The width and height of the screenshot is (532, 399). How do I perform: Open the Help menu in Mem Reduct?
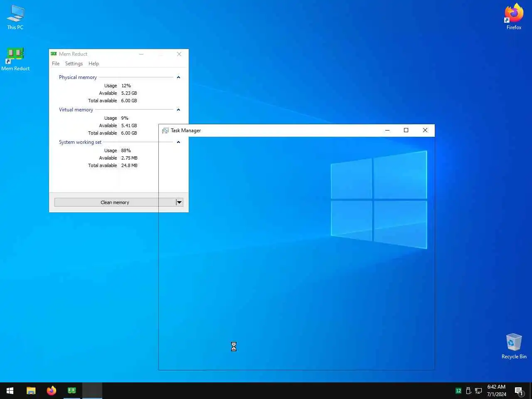[94, 64]
